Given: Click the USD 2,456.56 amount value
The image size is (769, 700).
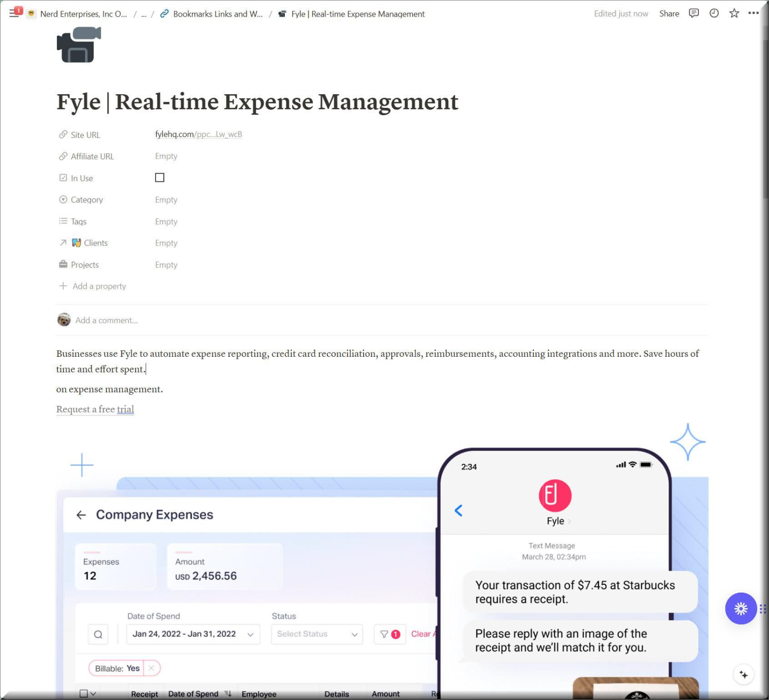Looking at the screenshot, I should pyautogui.click(x=206, y=576).
